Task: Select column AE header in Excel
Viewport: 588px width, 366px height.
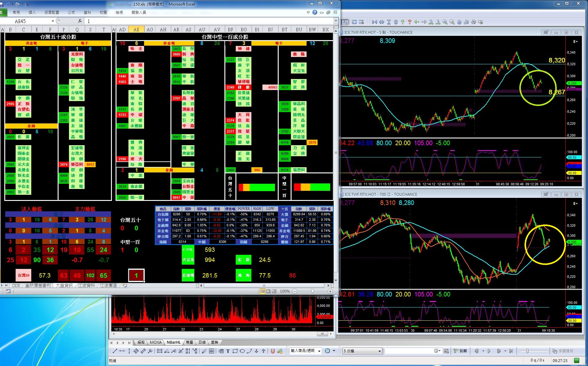Action: click(x=136, y=29)
